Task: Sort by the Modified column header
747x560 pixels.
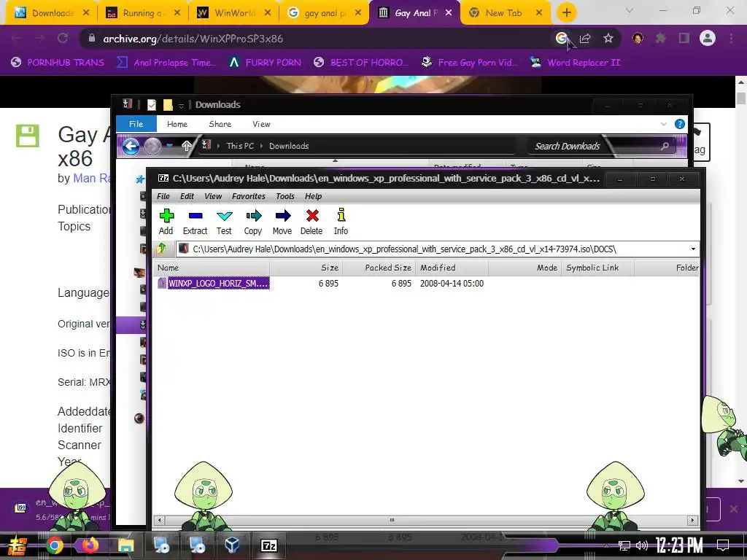Action: 452,268
